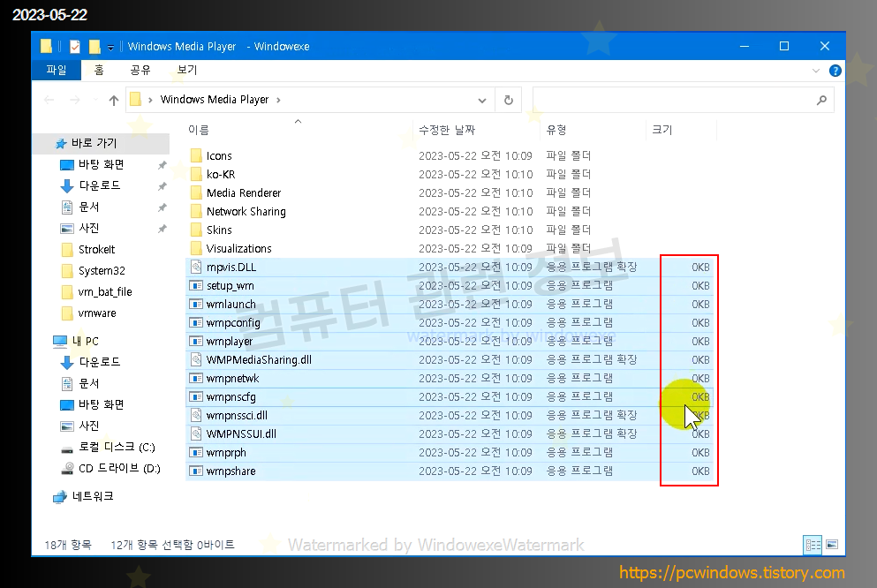Open the 보기 ribbon tab
877x588 pixels.
(187, 70)
